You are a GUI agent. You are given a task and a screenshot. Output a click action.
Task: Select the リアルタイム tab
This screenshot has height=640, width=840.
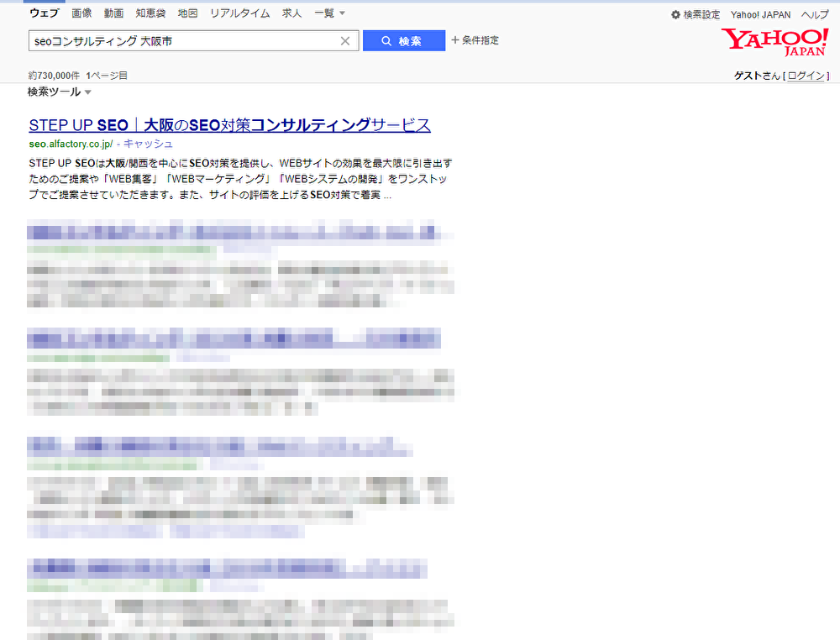(x=240, y=13)
